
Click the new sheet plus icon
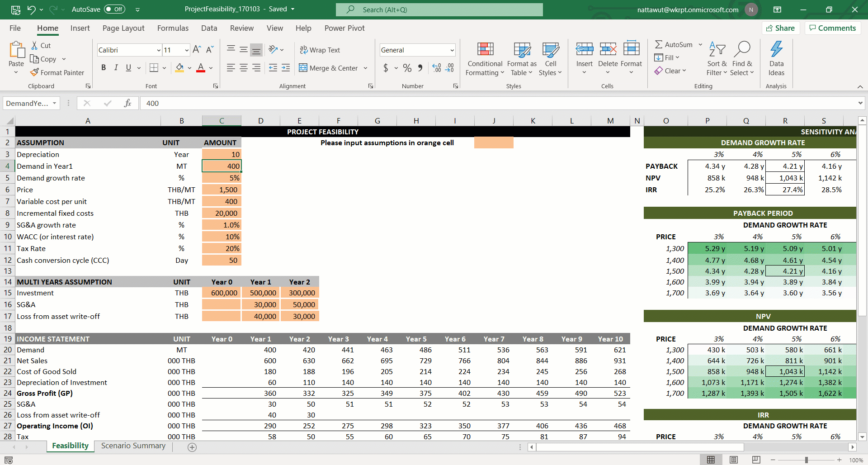192,447
